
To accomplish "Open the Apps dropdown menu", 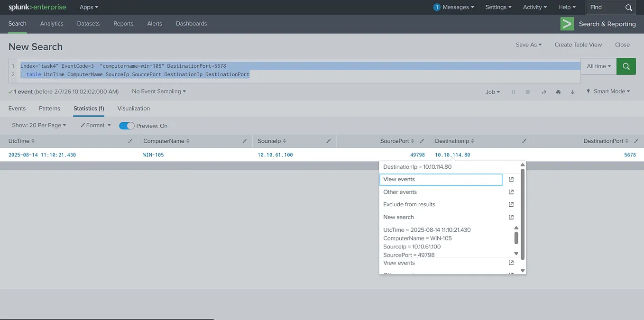I will pyautogui.click(x=89, y=7).
